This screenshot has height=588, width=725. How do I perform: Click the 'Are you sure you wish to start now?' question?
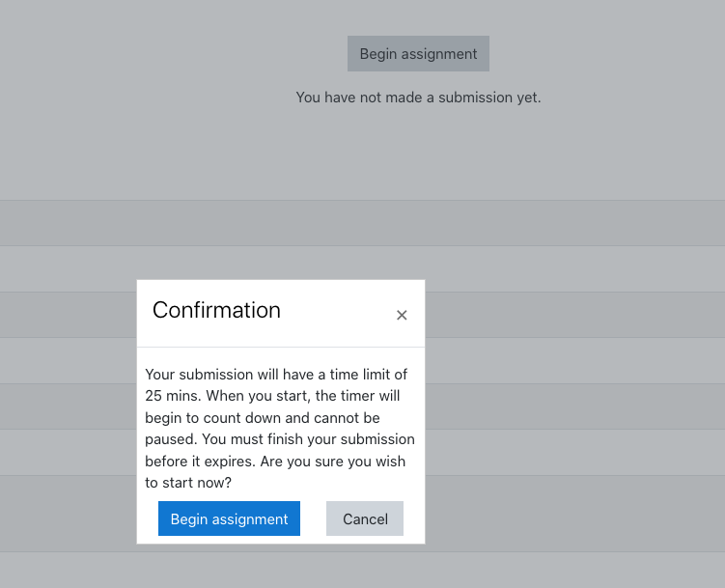(x=275, y=472)
